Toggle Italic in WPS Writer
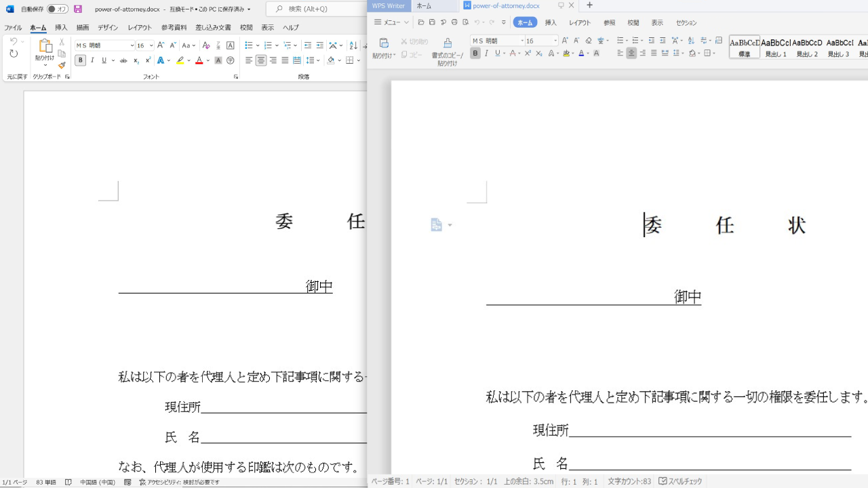This screenshot has width=868, height=488. (x=486, y=53)
